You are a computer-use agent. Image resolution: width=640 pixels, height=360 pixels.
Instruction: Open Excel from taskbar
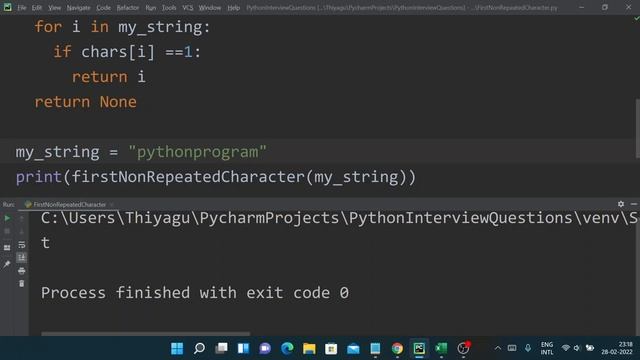(441, 348)
